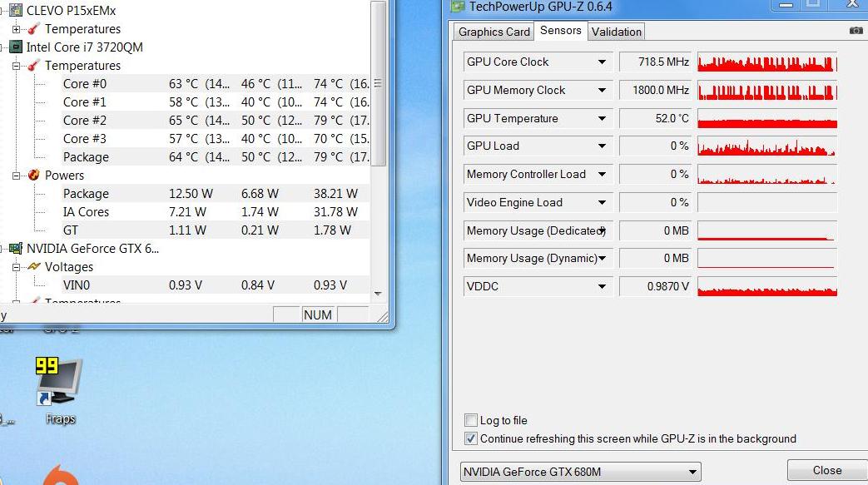Click the 1800.0 MHz memory clock value
This screenshot has width=868, height=485.
tap(661, 90)
